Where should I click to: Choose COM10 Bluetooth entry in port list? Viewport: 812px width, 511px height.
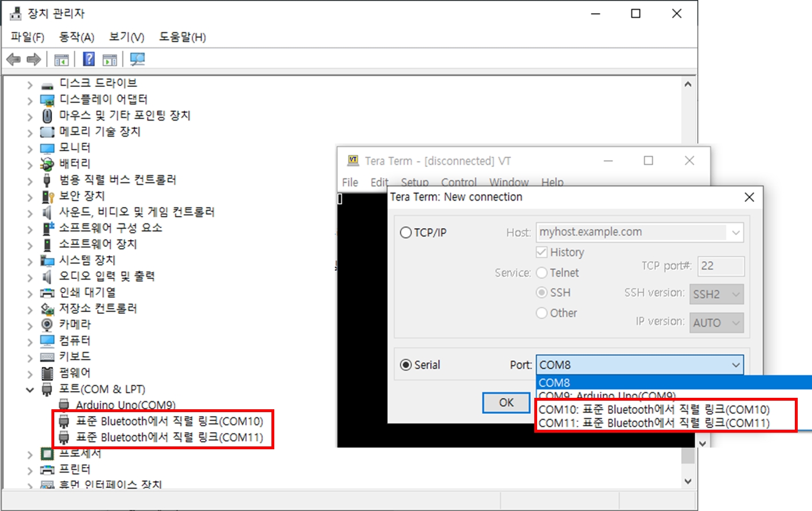[x=654, y=409]
